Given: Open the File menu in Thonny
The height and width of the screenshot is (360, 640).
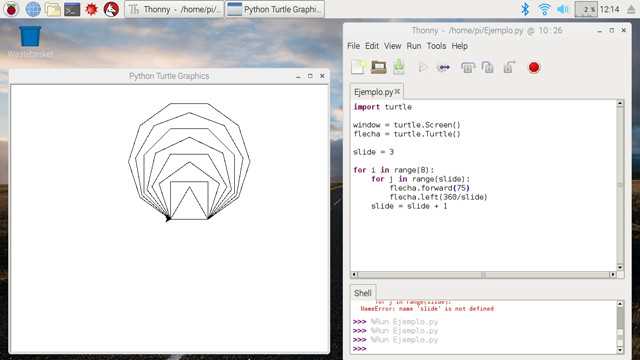Looking at the screenshot, I should [353, 46].
